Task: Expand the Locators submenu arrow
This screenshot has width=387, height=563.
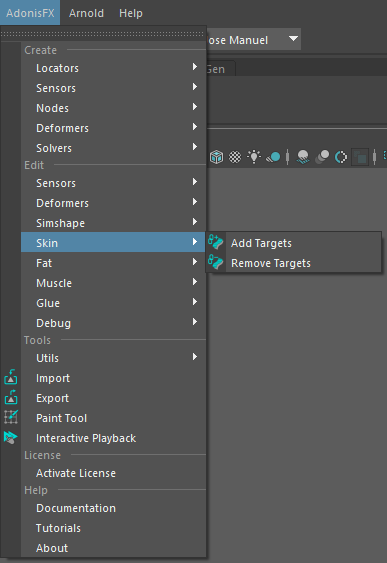Action: pos(195,67)
